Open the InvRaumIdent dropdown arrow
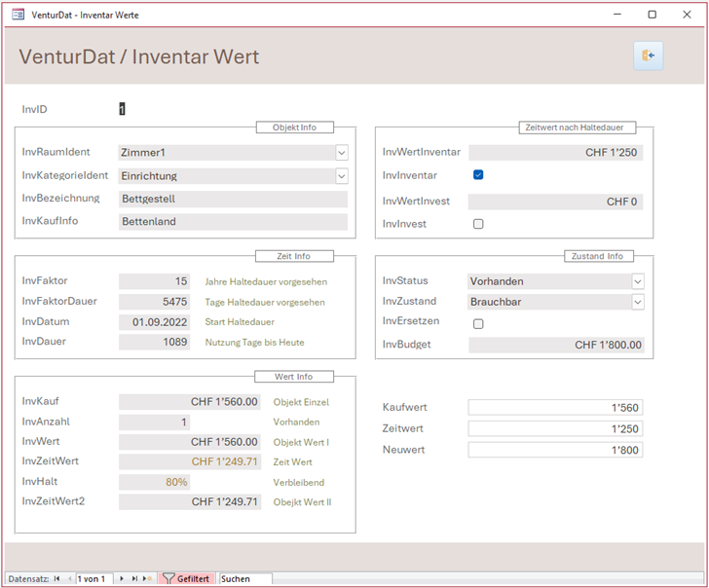Image resolution: width=709 pixels, height=588 pixels. (341, 153)
